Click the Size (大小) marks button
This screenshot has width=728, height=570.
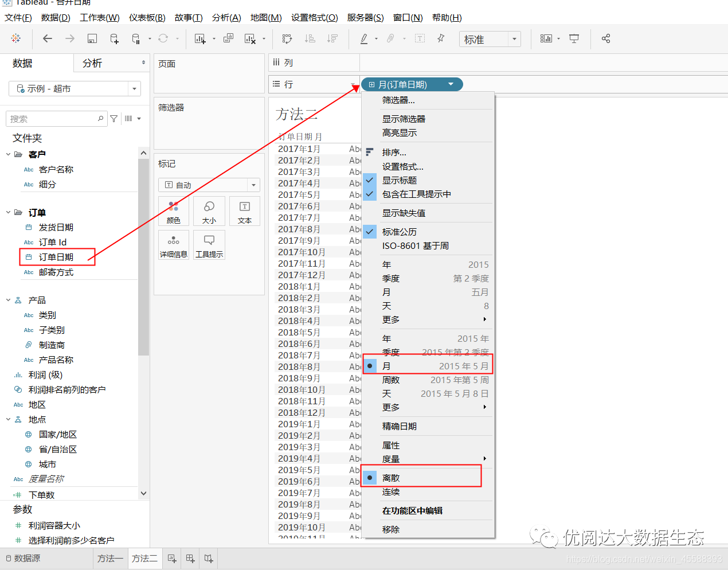point(209,211)
